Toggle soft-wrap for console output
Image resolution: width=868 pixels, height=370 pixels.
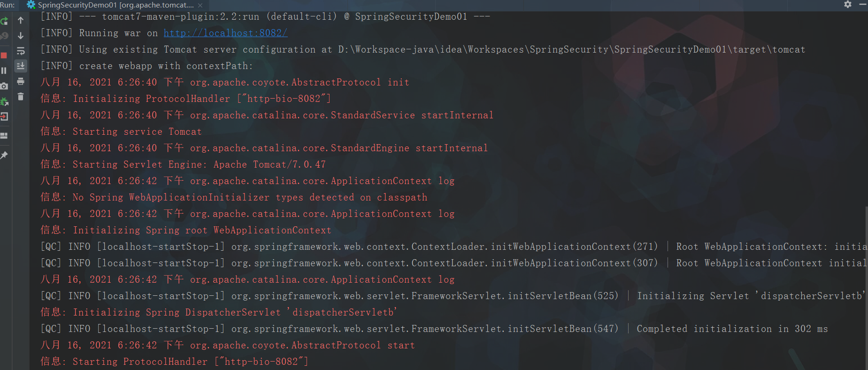click(x=21, y=51)
